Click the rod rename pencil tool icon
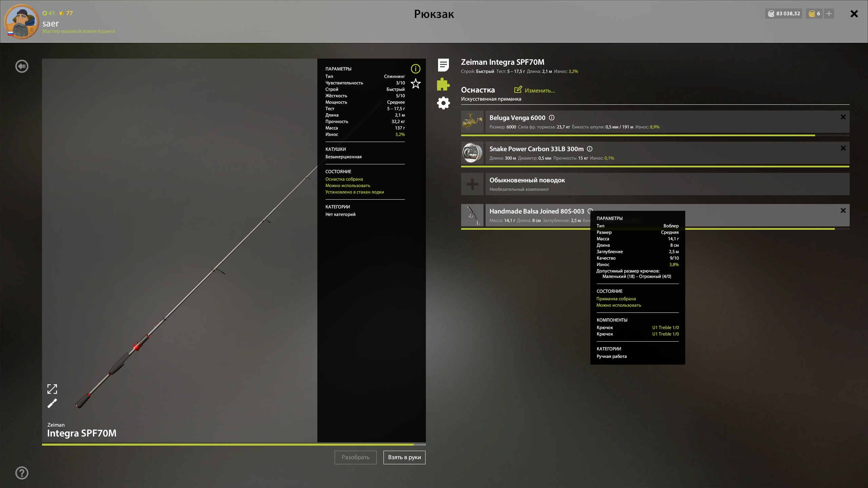Image resolution: width=868 pixels, height=488 pixels. 52,403
